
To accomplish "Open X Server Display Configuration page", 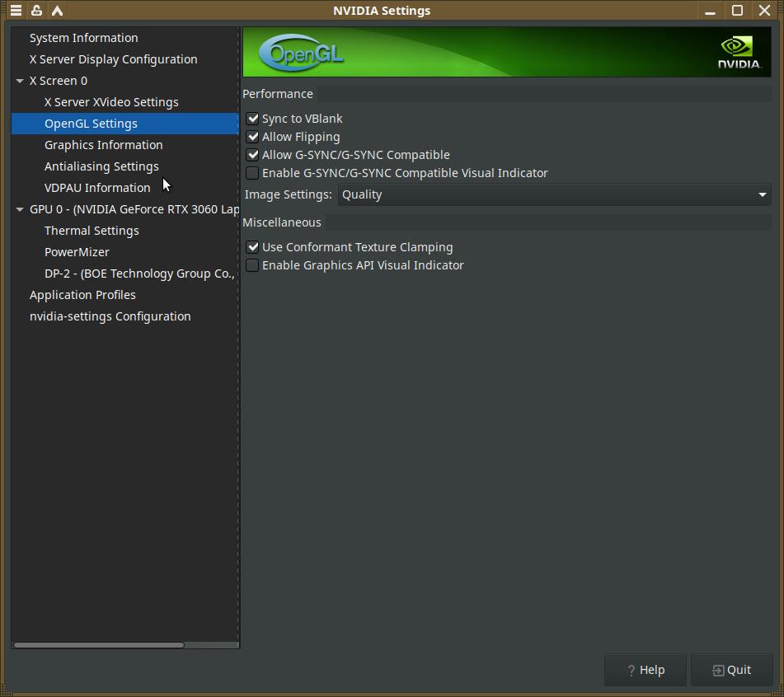I will coord(114,59).
